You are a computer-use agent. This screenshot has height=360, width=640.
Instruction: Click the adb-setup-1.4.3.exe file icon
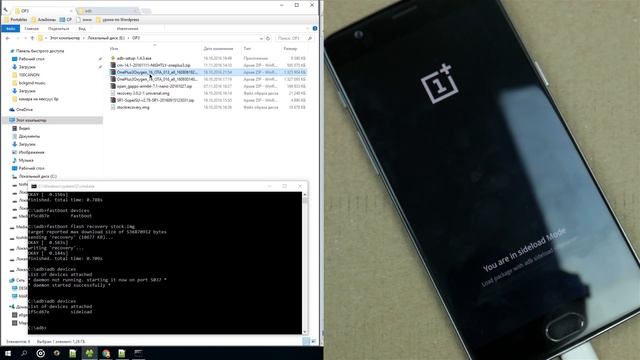[113, 58]
